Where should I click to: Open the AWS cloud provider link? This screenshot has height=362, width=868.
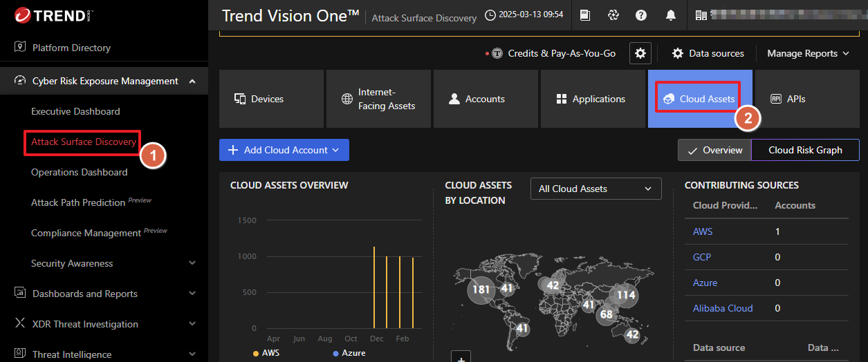click(703, 231)
